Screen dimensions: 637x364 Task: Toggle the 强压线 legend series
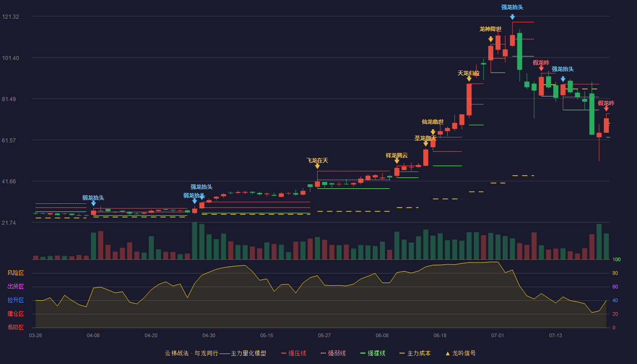click(293, 353)
